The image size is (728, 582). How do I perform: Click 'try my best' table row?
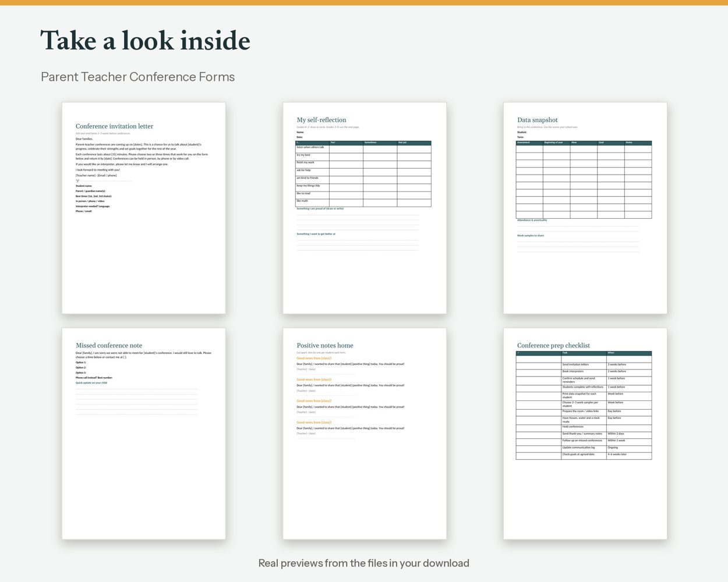(x=363, y=157)
